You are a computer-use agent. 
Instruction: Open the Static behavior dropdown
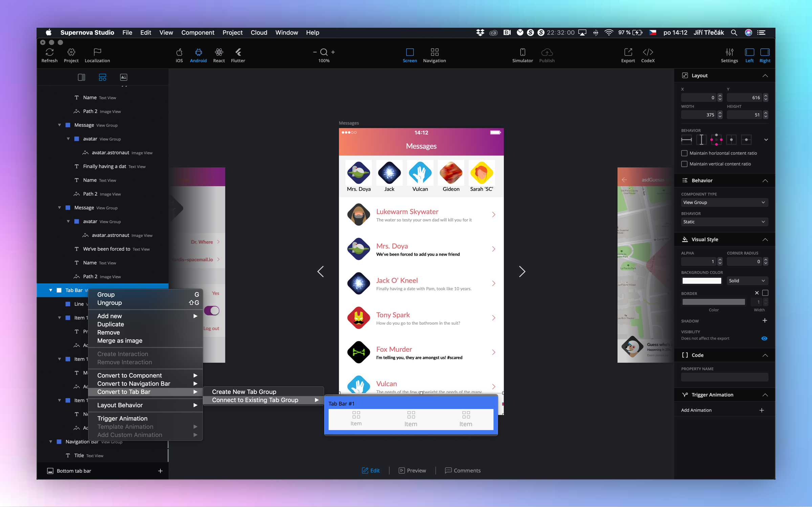point(724,222)
